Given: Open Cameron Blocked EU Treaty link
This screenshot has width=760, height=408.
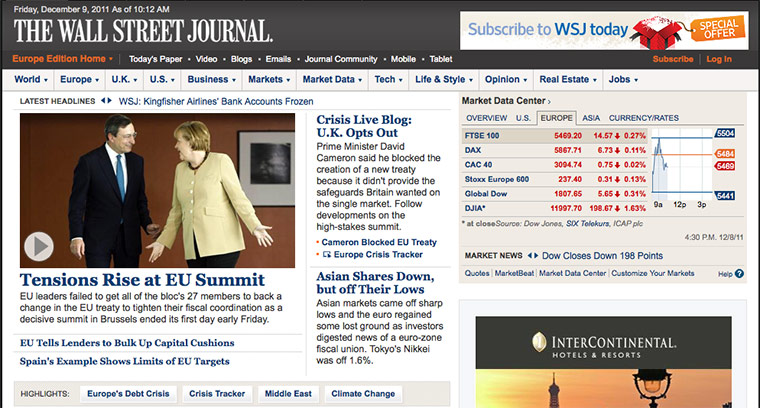Looking at the screenshot, I should pos(379,242).
